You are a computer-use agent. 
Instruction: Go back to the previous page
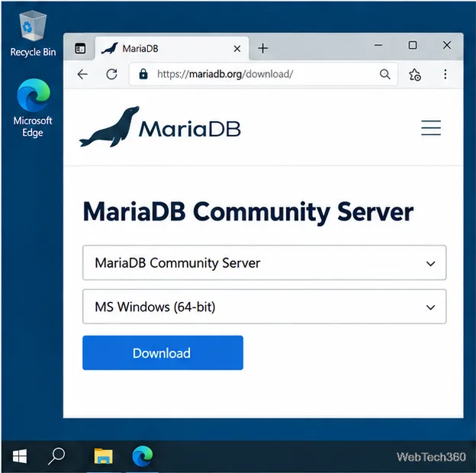tap(82, 74)
